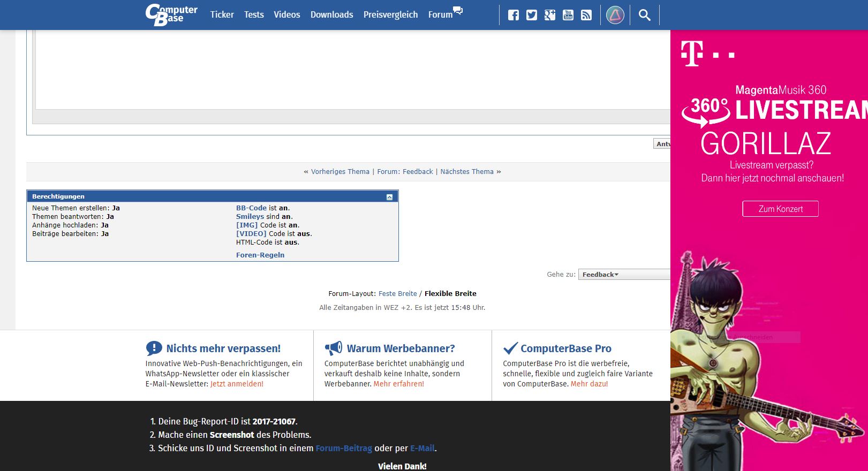Click Mehr erfahren link
The image size is (868, 471).
coord(398,384)
